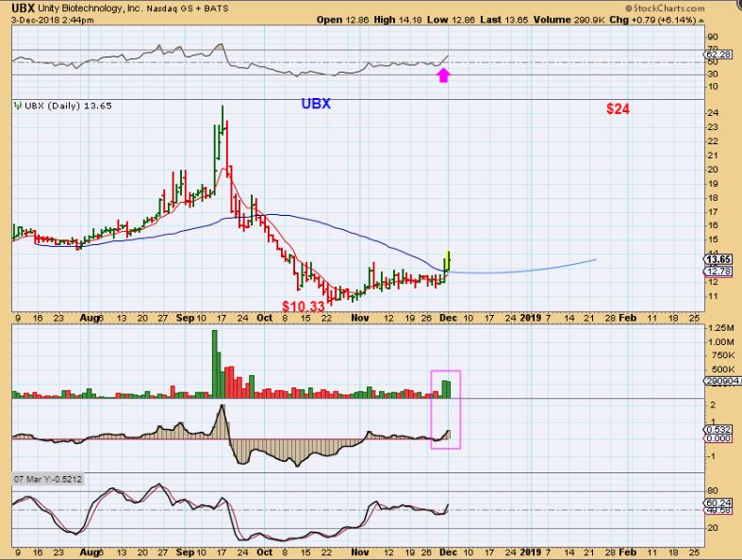Viewport: 742px width, 560px height.
Task: Click the red $24 price target label
Action: click(618, 108)
